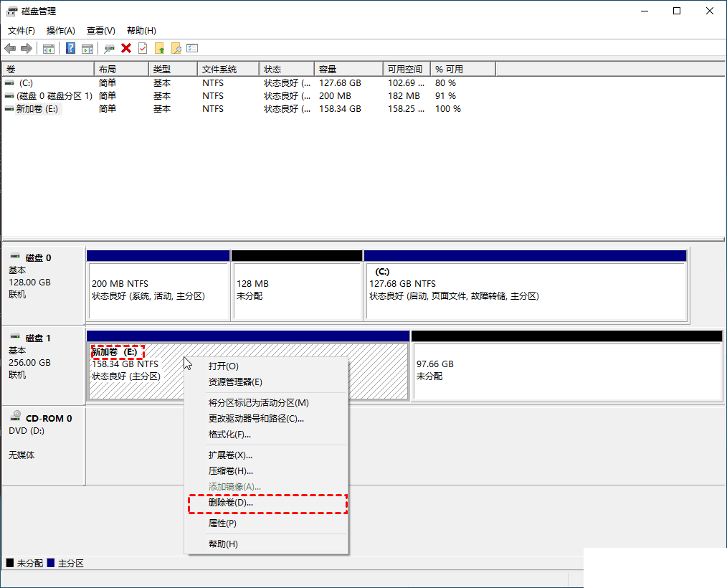Click the 未分配 legend label

30,564
